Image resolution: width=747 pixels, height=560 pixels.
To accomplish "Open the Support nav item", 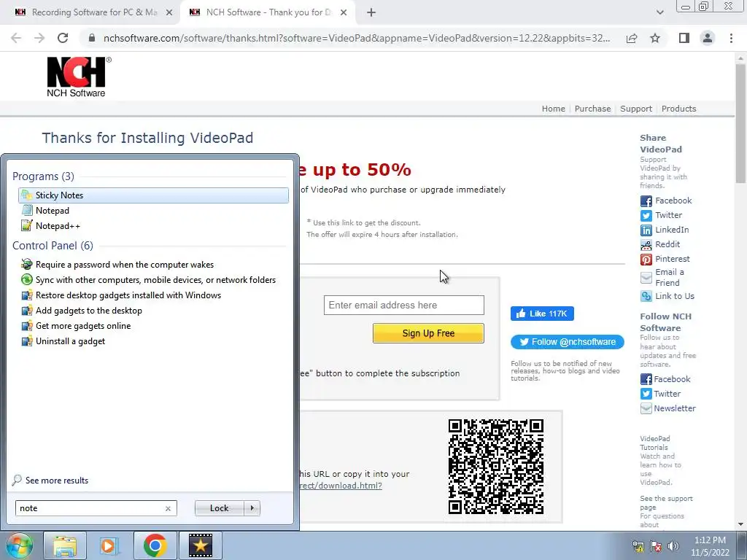I will pyautogui.click(x=635, y=109).
